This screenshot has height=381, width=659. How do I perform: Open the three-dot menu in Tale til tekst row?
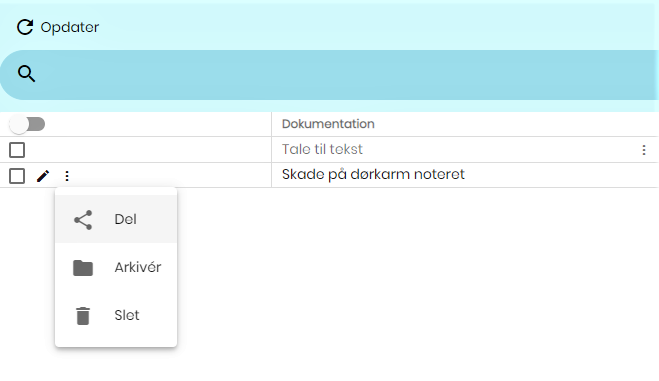[x=644, y=150]
